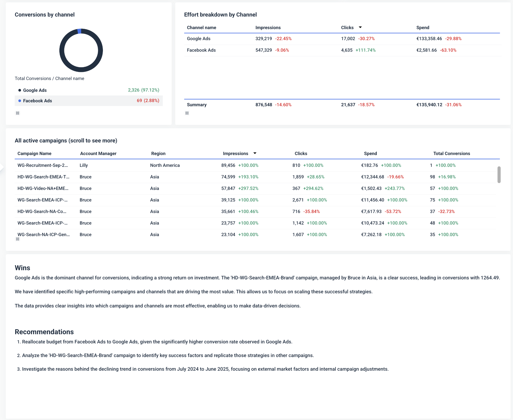Sort campaigns by the Region column header
Viewport: 513px width, 420px height.
pos(158,153)
